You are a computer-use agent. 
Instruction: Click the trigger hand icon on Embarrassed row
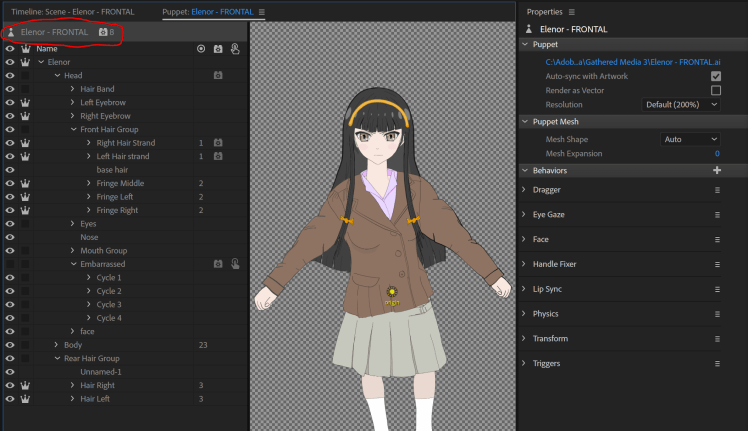point(235,264)
